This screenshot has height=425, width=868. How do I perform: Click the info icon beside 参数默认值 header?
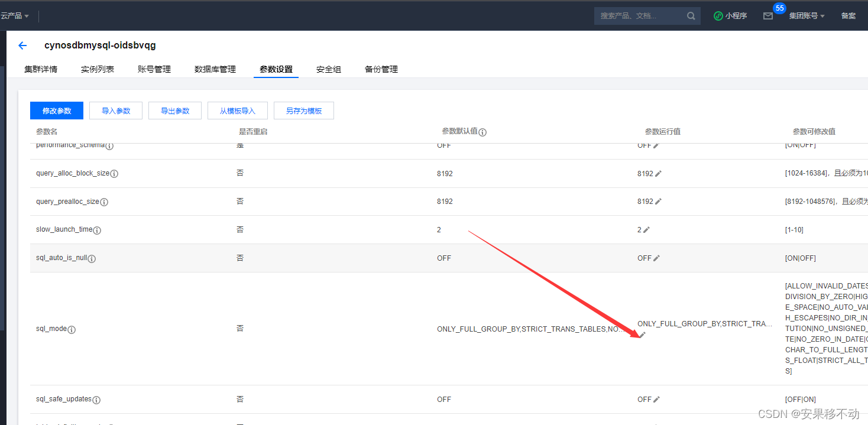coord(483,132)
